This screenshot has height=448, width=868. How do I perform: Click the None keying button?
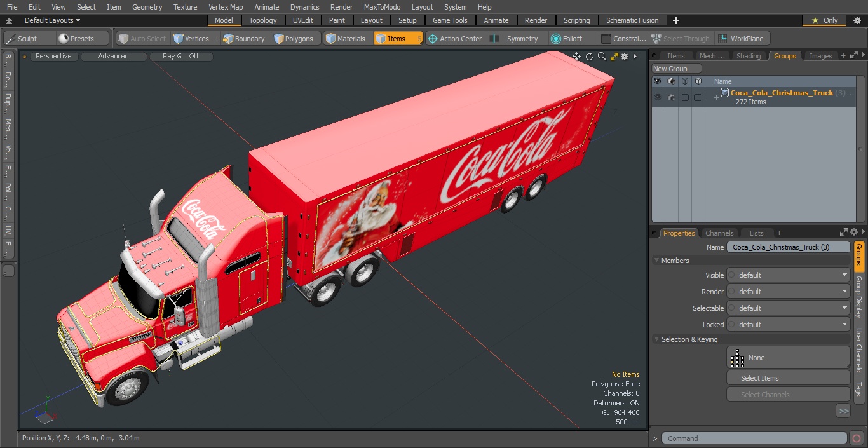[x=788, y=358]
